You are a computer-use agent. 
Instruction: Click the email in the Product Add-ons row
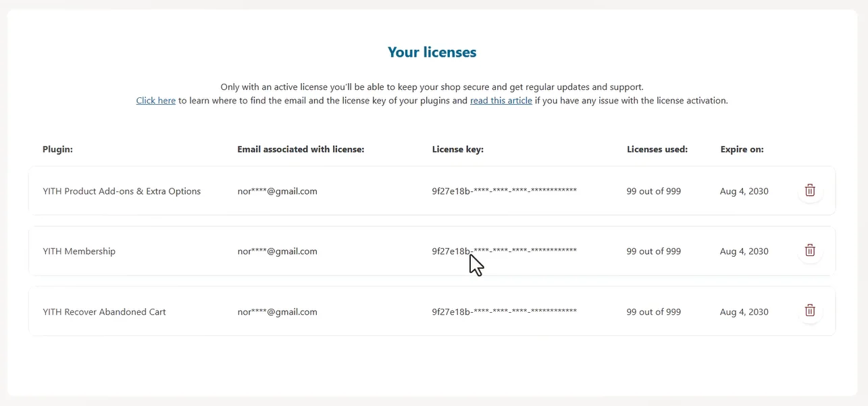pos(278,191)
